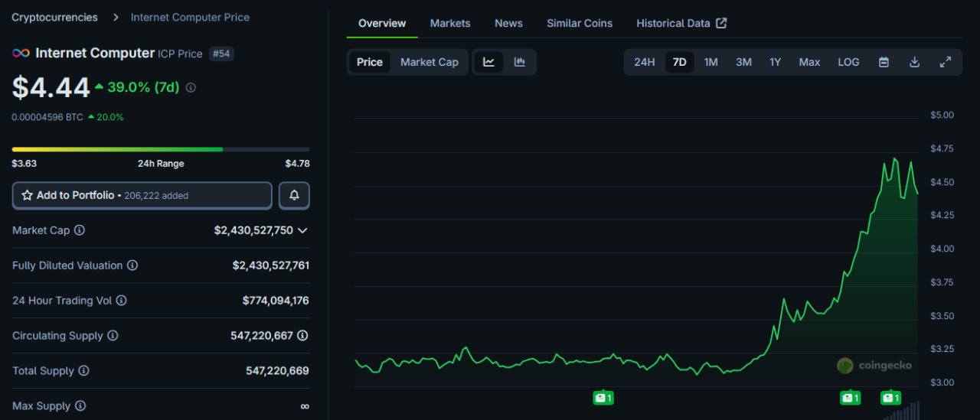Viewport: 980px width, 420px height.
Task: Click the 24h Range price bar
Action: [x=161, y=149]
